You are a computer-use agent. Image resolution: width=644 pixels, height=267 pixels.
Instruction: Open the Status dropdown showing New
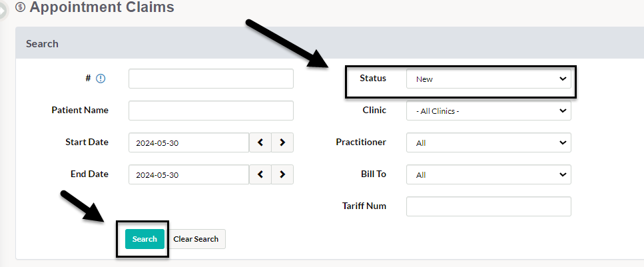pos(489,79)
